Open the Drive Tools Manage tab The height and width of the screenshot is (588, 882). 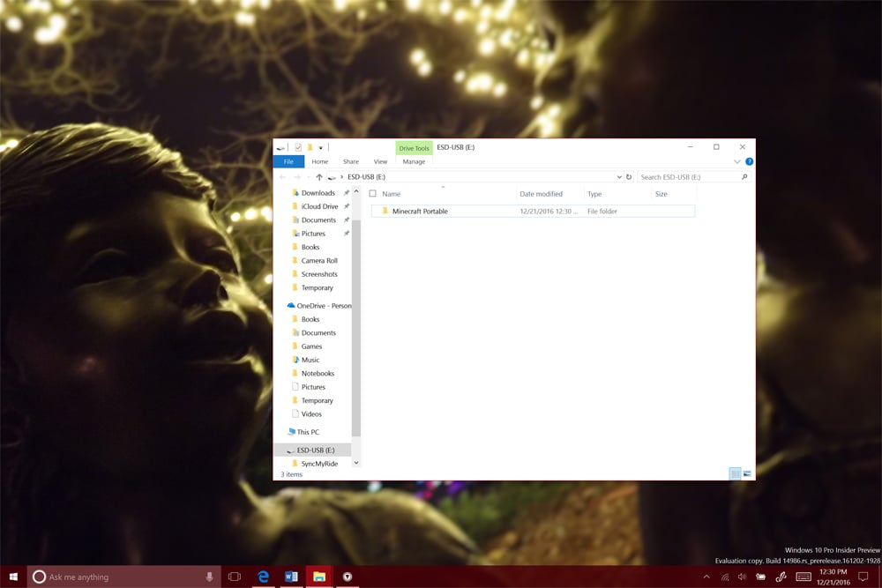pos(414,161)
